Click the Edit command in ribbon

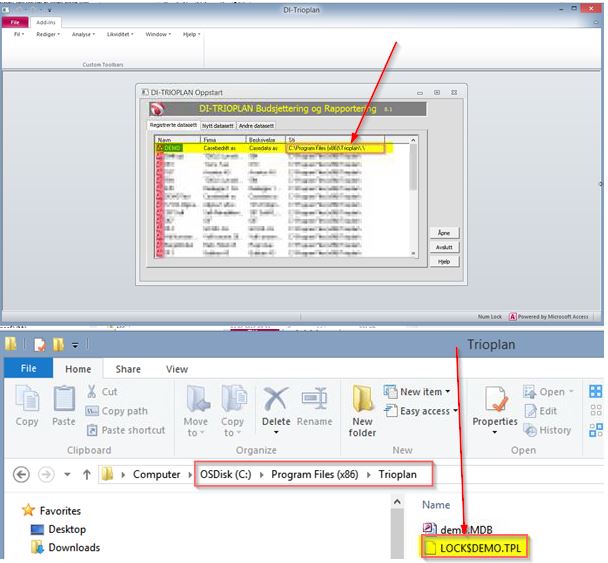coord(541,411)
